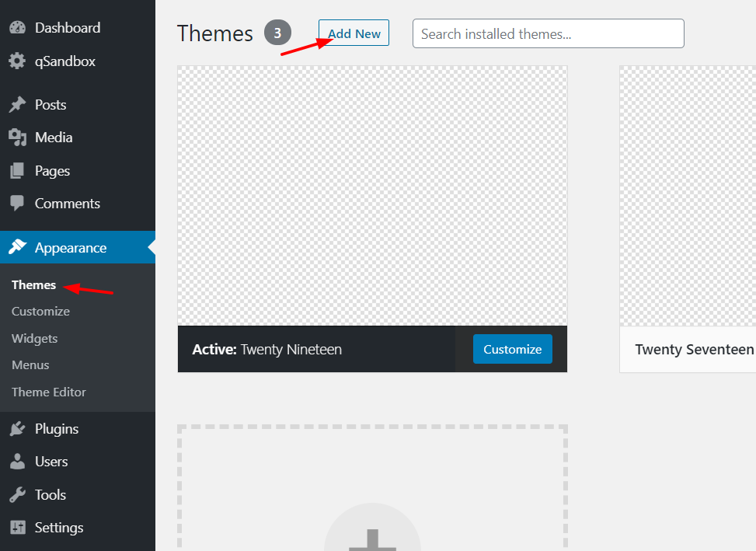Open Widgets submenu item
756x551 pixels.
click(35, 339)
